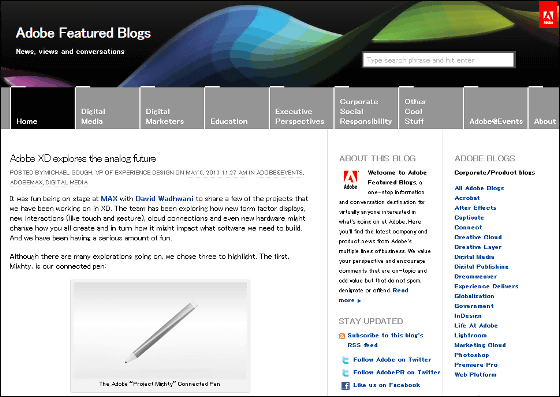Switch to the Digital Marketers tab
Image resolution: width=560 pixels, height=397 pixels.
tap(172, 108)
